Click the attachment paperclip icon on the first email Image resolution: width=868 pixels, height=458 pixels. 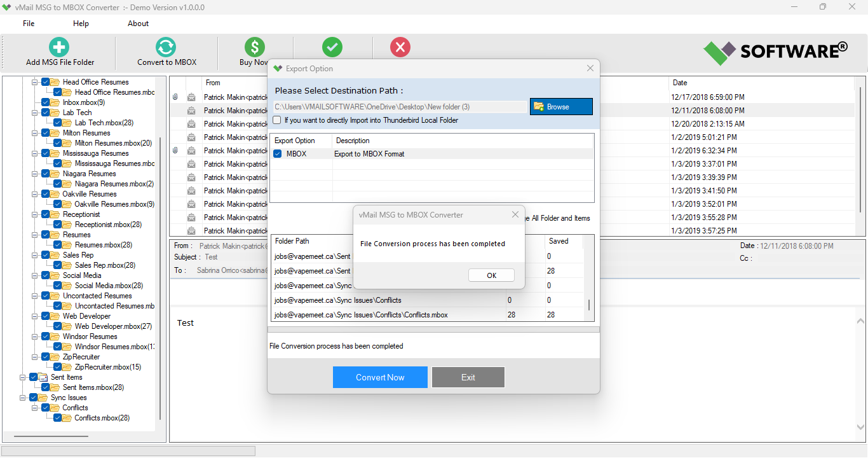tap(176, 97)
